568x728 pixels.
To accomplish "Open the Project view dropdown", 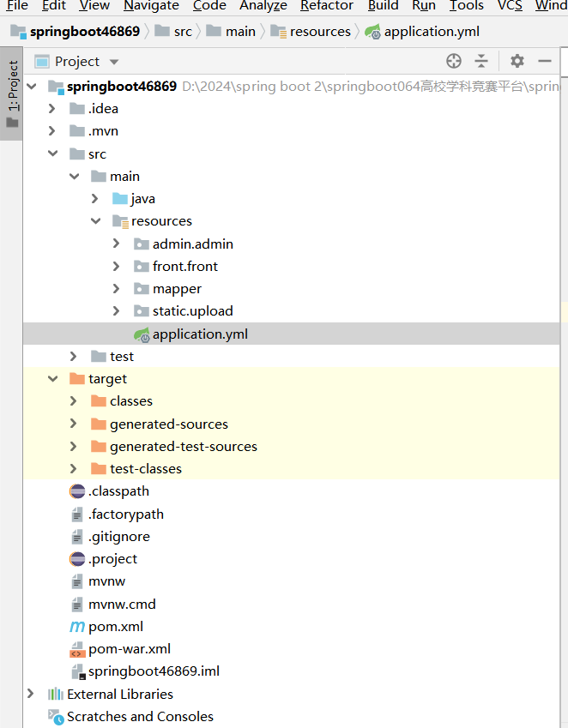I will tap(114, 62).
